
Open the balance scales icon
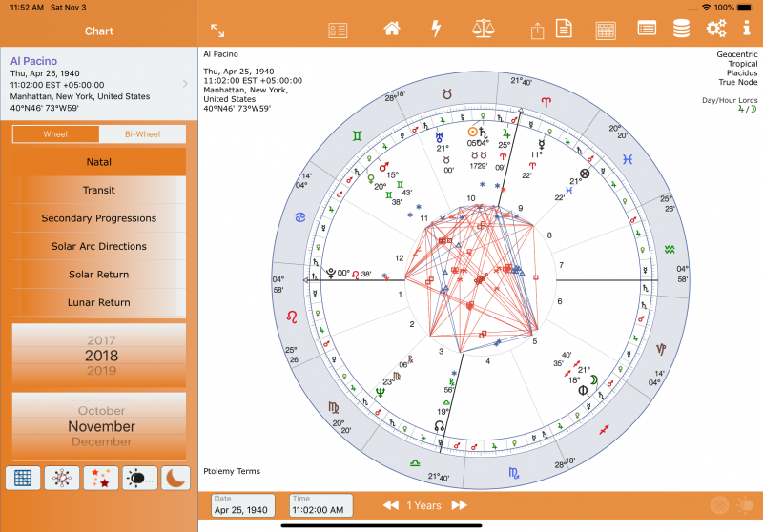tap(484, 29)
